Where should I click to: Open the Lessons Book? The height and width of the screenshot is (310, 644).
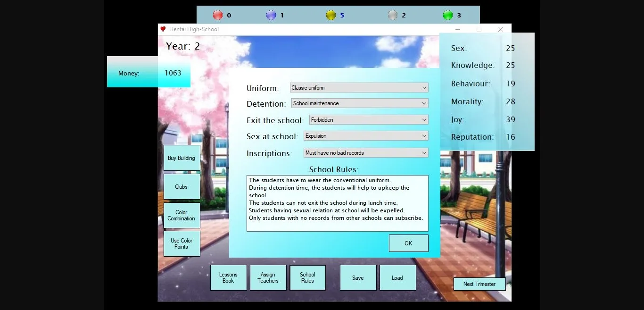[x=228, y=277]
